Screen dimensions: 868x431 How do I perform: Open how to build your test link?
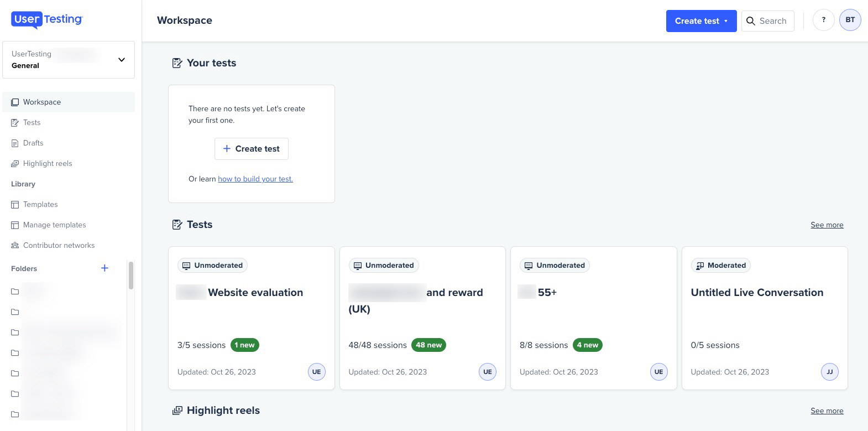pos(255,179)
